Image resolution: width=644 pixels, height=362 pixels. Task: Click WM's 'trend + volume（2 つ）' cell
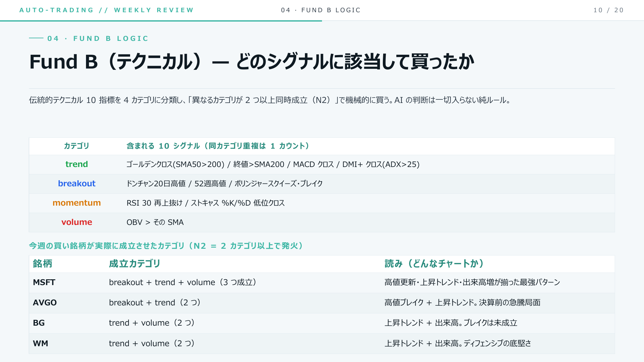click(152, 344)
